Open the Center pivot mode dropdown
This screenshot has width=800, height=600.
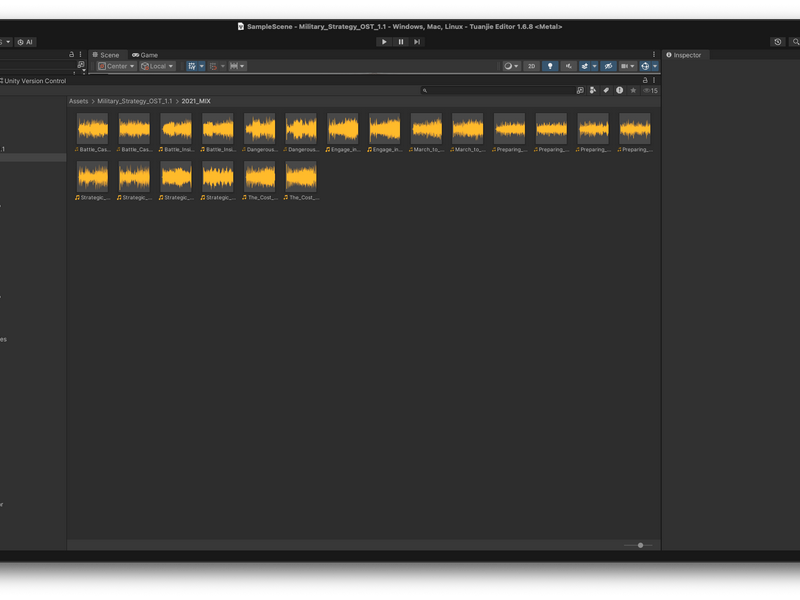coord(116,66)
